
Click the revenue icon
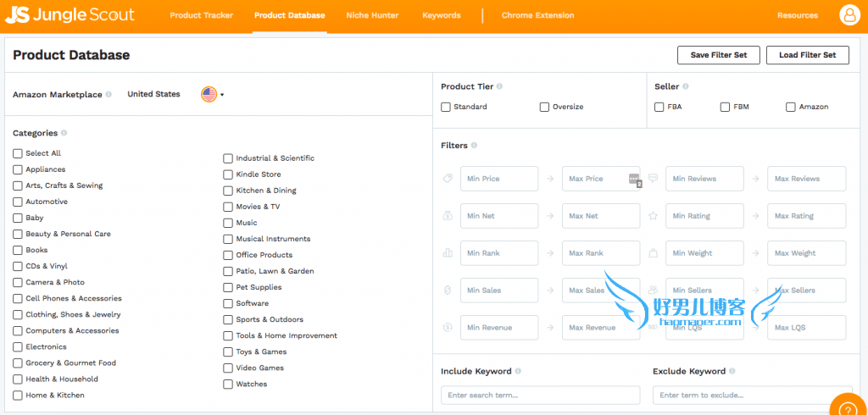click(x=448, y=328)
